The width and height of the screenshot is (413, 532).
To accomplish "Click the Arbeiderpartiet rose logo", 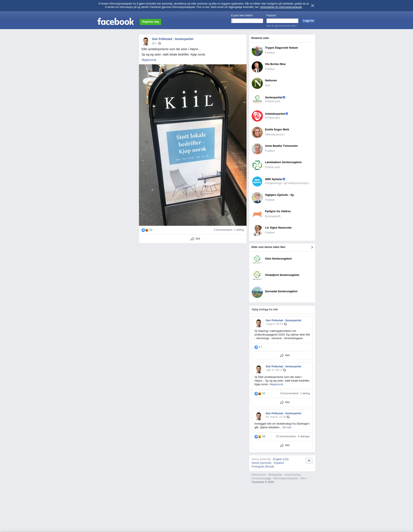I will tap(257, 116).
